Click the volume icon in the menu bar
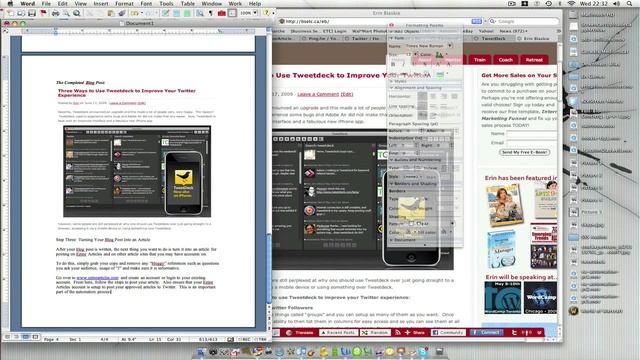Viewport: 640px width, 360px height. pyautogui.click(x=617, y=3)
